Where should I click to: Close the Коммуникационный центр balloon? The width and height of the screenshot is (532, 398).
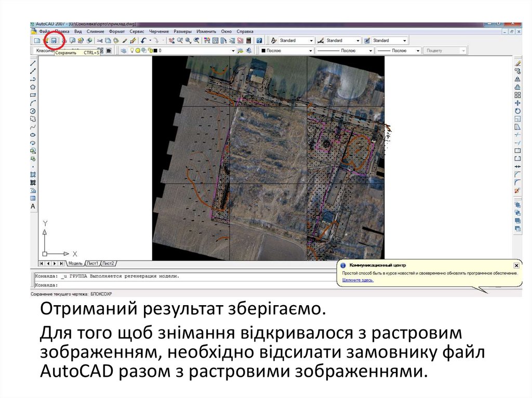[x=515, y=265]
